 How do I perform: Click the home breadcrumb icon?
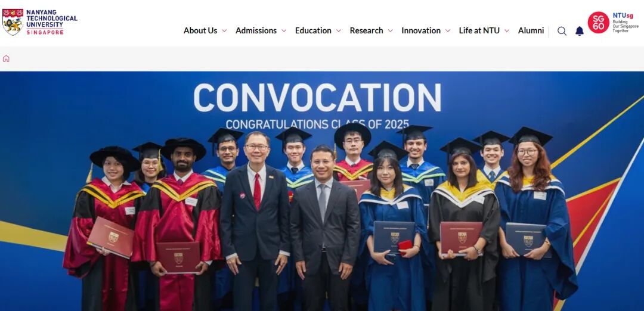(x=6, y=58)
